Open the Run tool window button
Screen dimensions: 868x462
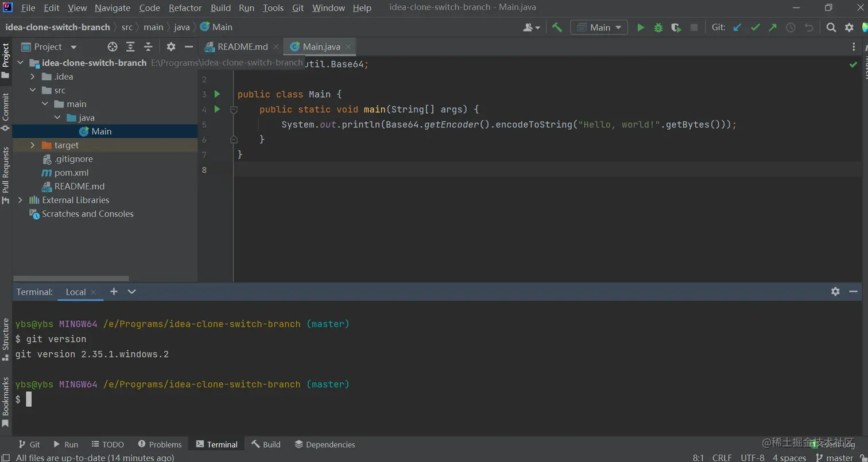tap(65, 444)
